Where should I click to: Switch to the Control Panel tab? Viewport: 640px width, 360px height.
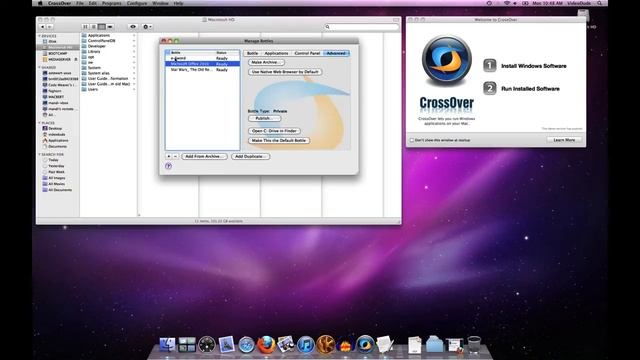coord(307,53)
